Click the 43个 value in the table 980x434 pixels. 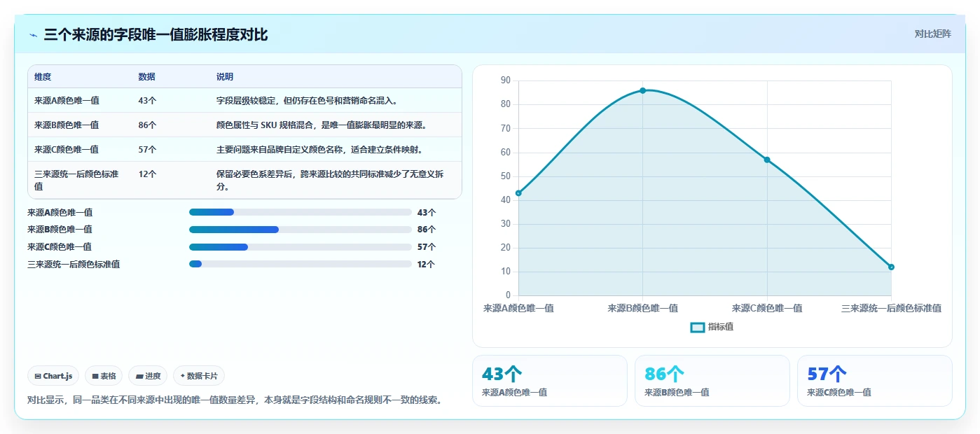point(147,101)
